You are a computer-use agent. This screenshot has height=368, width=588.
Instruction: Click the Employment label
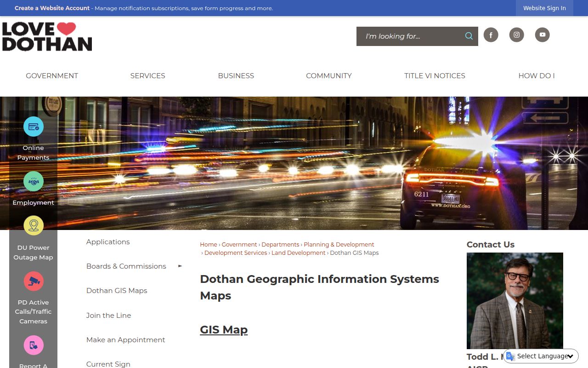[34, 203]
